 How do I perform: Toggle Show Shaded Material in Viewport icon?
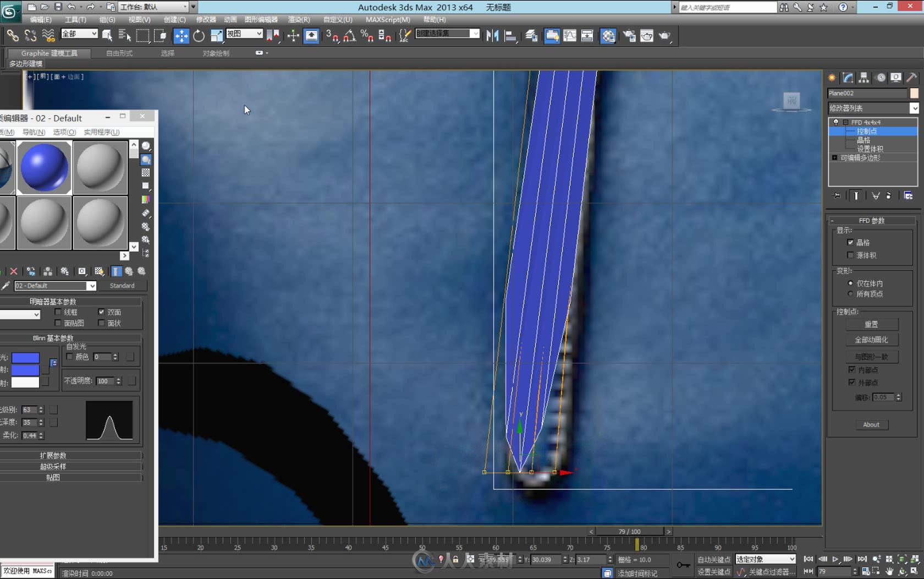99,271
